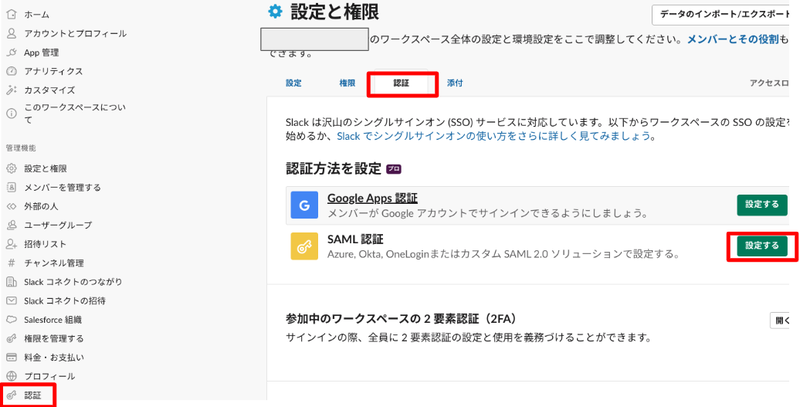Click the globe icon beside プロフィール
Viewport: 800px width, 407px height.
click(11, 376)
